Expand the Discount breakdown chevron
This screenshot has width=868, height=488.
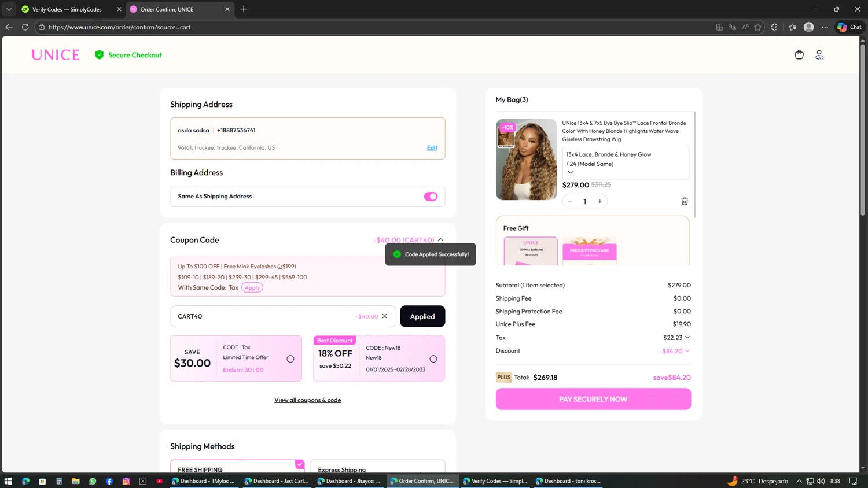tap(687, 351)
